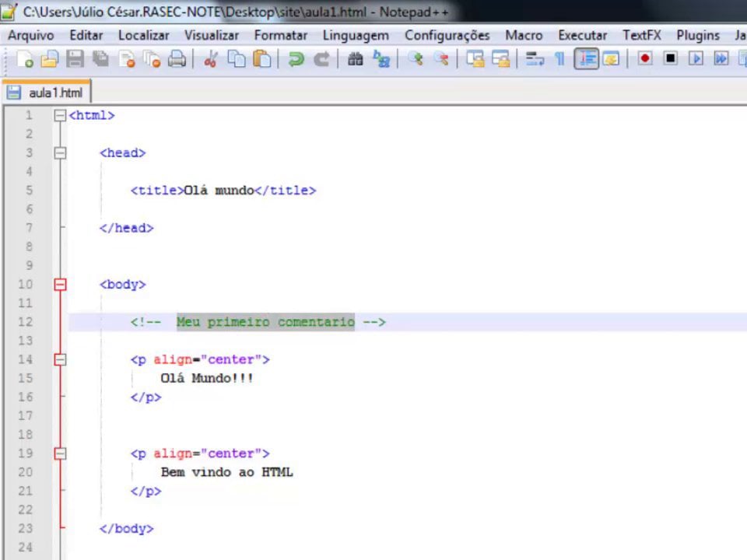Select the aula1.html document tab
This screenshot has height=560, width=747.
pyautogui.click(x=47, y=93)
